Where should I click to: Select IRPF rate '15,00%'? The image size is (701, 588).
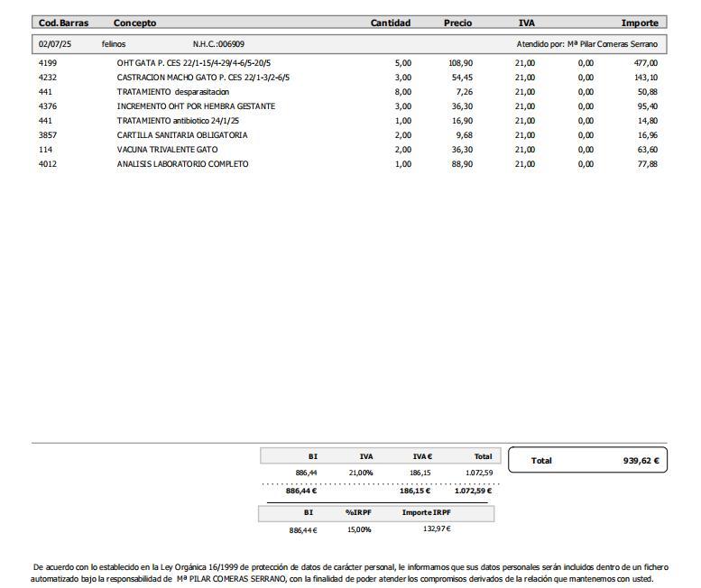(359, 530)
